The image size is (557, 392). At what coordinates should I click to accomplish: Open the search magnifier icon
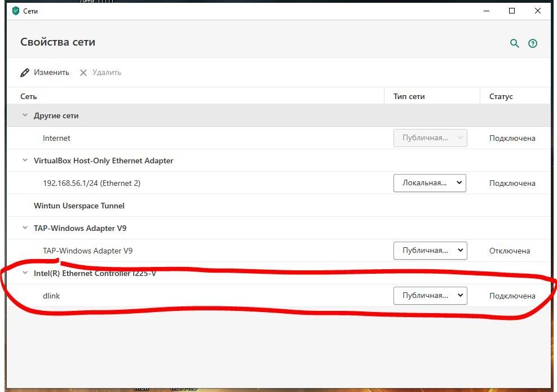(x=514, y=43)
